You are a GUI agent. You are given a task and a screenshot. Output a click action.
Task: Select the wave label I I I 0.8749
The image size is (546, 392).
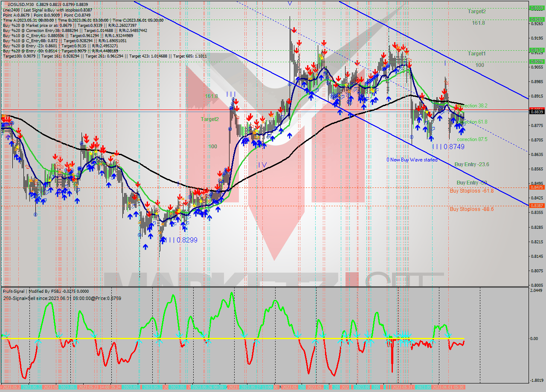(x=448, y=147)
